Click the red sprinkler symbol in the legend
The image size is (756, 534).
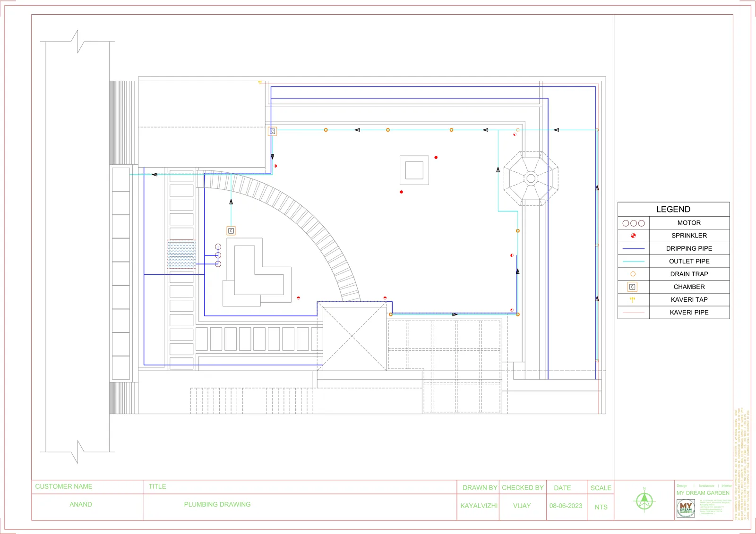click(x=633, y=236)
